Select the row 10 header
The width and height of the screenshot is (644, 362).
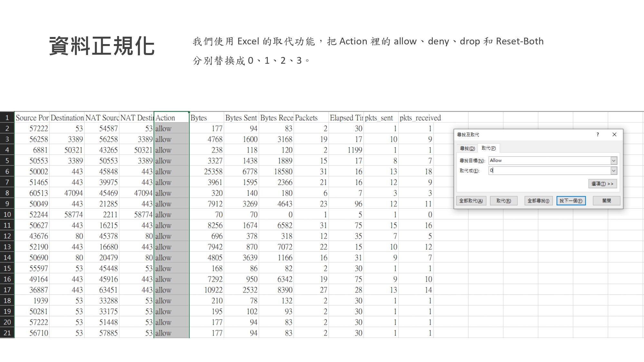7,215
